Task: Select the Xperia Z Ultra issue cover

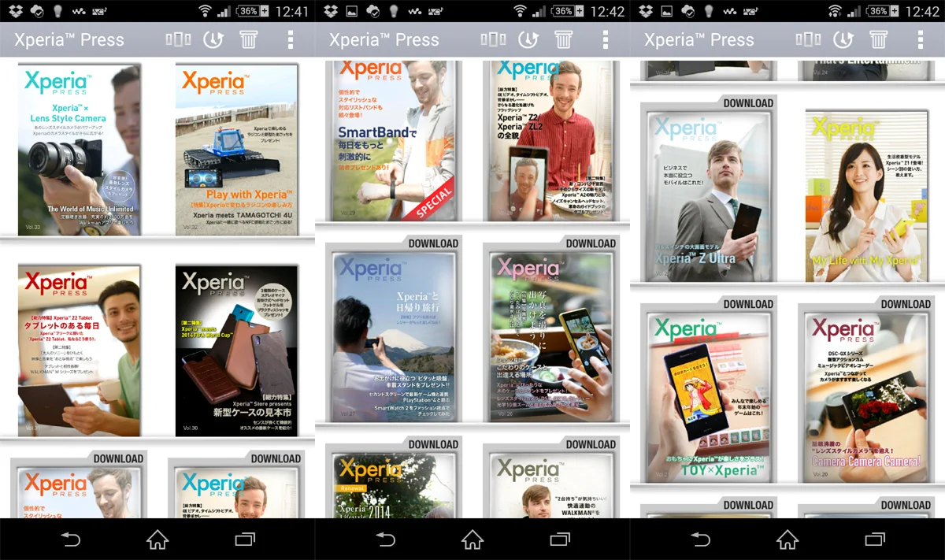Action: tap(709, 195)
